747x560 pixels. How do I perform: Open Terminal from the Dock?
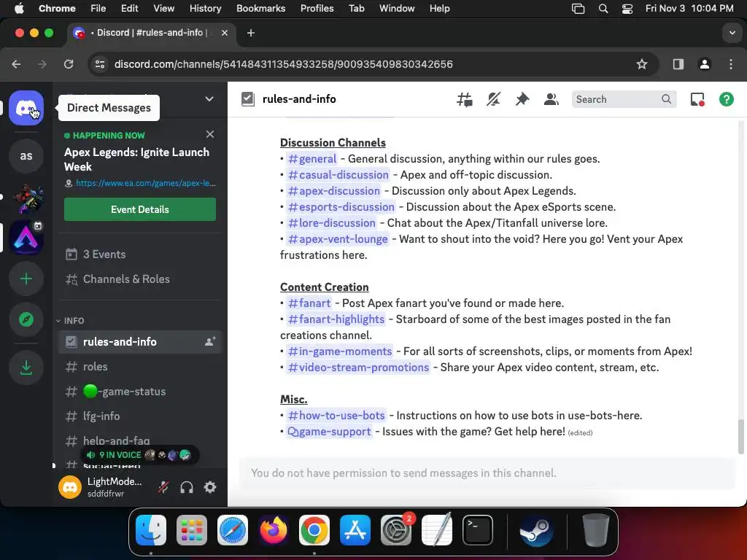point(477,531)
